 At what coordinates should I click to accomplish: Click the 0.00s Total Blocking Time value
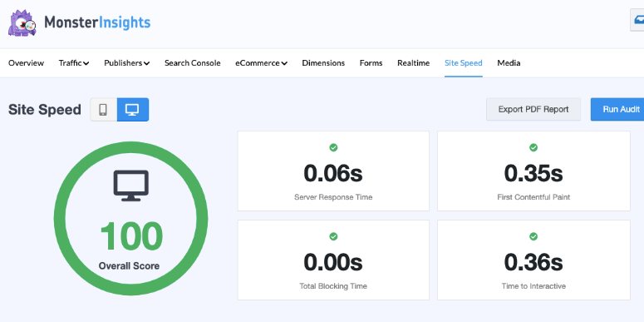tap(333, 262)
